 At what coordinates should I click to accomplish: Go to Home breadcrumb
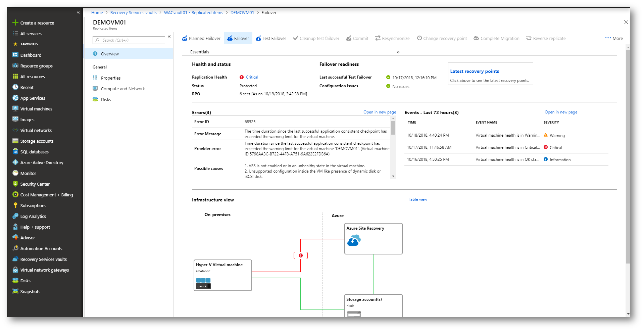click(97, 12)
